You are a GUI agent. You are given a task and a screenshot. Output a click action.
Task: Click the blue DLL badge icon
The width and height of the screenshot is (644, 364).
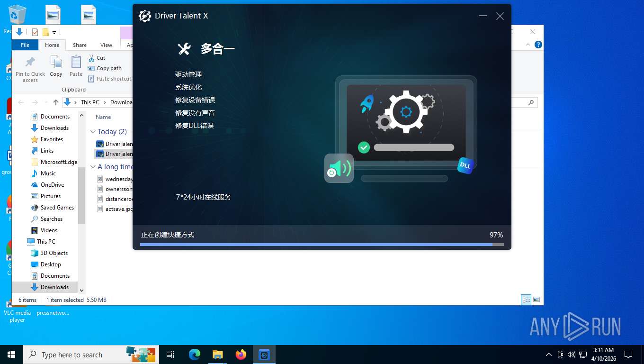465,165
